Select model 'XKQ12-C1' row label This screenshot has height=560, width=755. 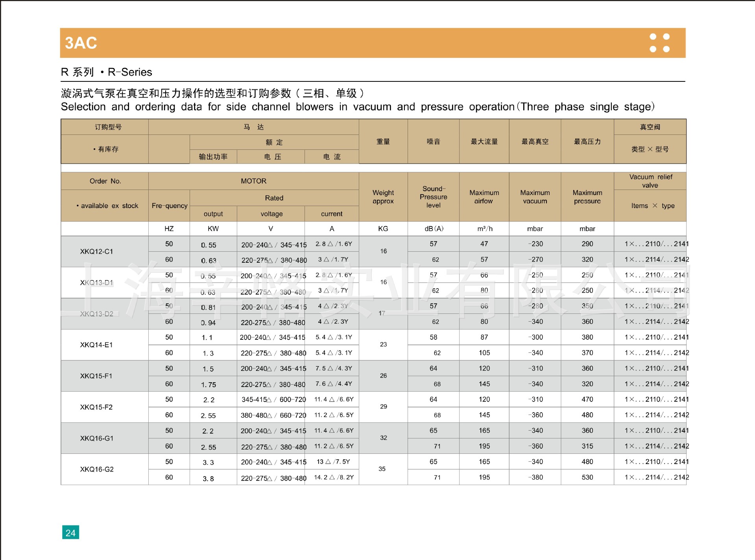[97, 252]
